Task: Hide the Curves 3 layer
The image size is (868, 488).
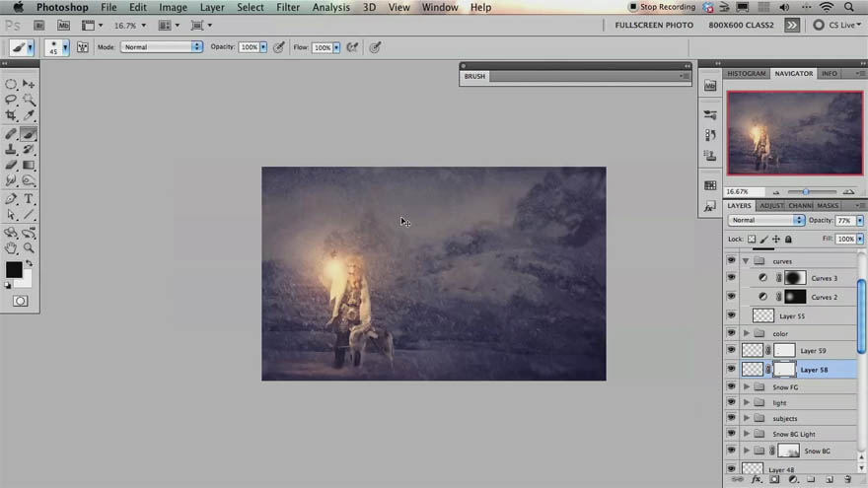Action: tap(731, 277)
